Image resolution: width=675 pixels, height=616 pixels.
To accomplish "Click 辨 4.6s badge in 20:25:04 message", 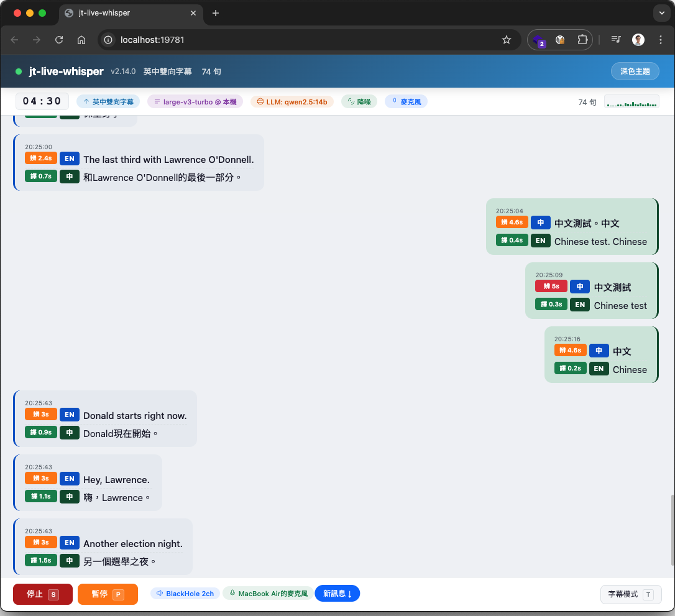I will point(512,222).
